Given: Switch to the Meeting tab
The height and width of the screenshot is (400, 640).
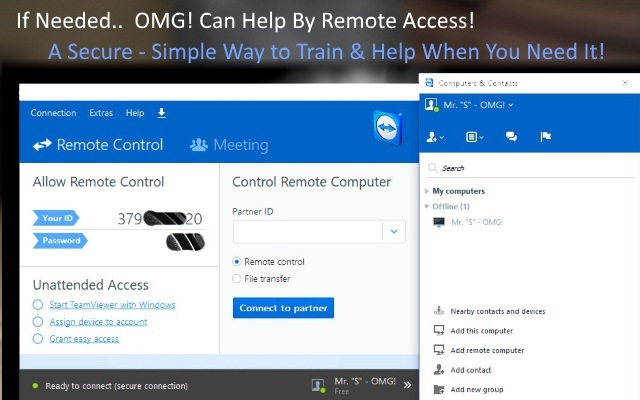Looking at the screenshot, I should coord(229,145).
